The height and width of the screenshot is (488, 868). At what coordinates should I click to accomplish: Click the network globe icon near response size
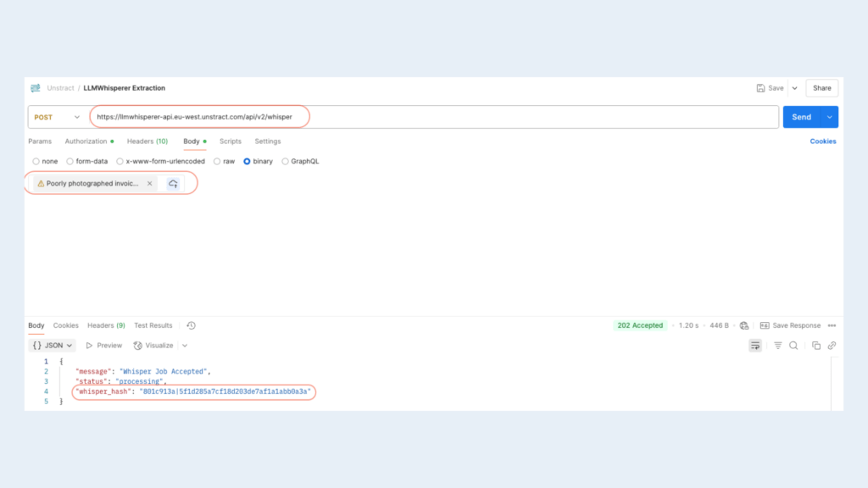click(744, 325)
